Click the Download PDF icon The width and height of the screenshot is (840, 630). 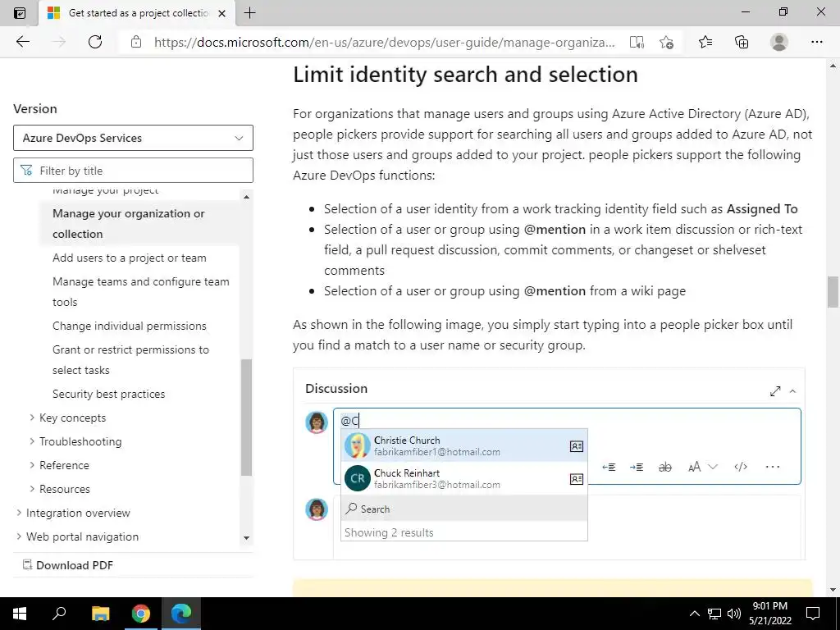point(27,564)
